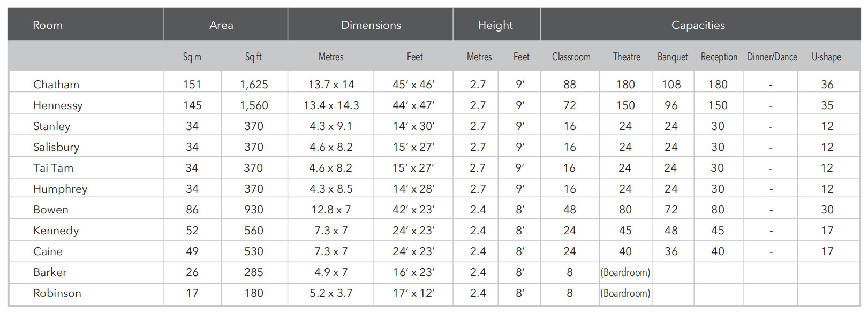Select the Capacities header cell
The height and width of the screenshot is (314, 868).
[698, 25]
